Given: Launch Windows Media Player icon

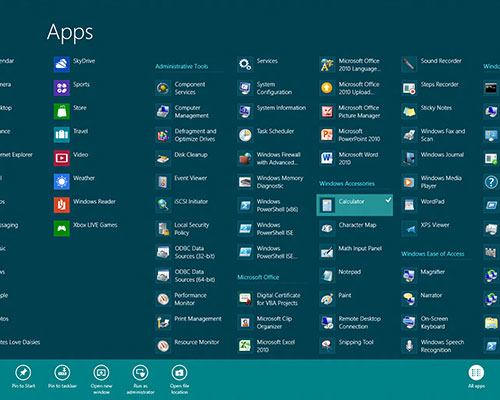Looking at the screenshot, I should pyautogui.click(x=409, y=182).
